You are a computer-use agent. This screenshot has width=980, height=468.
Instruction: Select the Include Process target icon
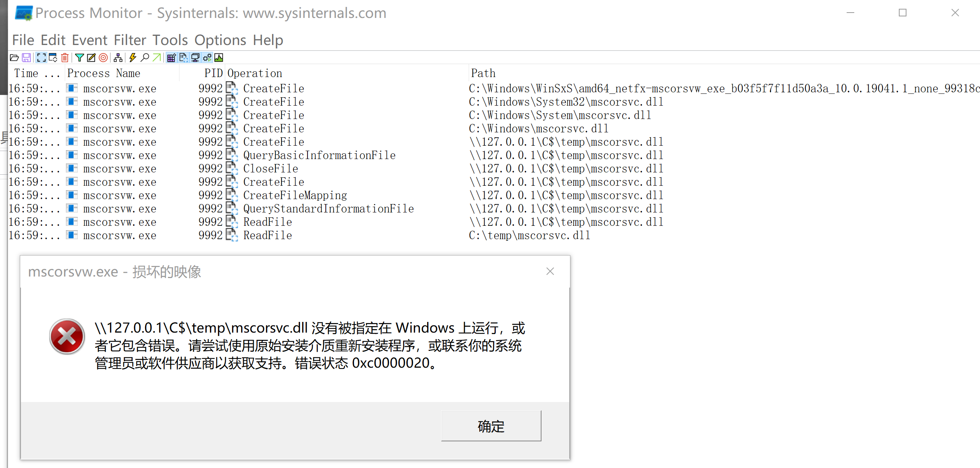[103, 58]
